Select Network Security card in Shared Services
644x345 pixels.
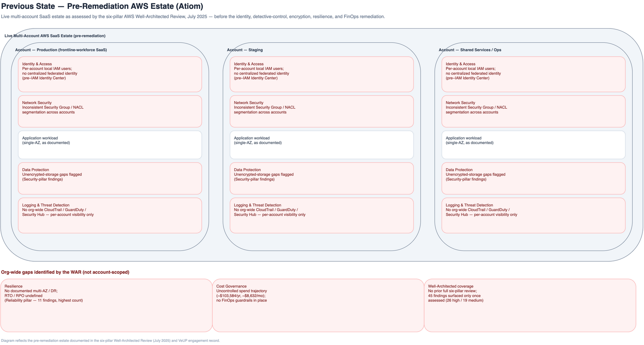tap(533, 111)
